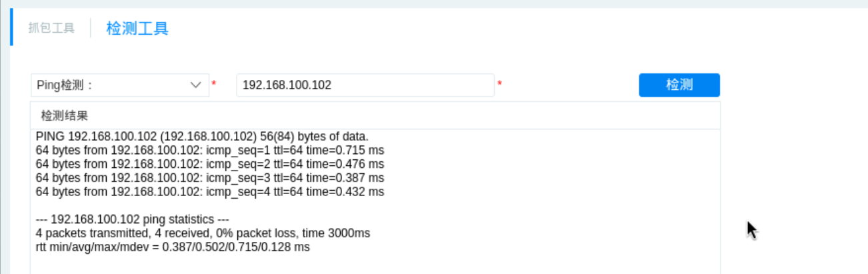Screen dimensions: 868x274
Task: Click the icmp_seq=2 result line
Action: pyautogui.click(x=210, y=164)
